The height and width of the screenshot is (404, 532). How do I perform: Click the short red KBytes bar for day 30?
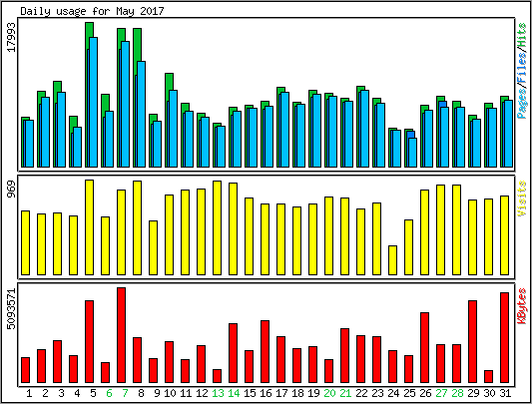click(x=488, y=376)
